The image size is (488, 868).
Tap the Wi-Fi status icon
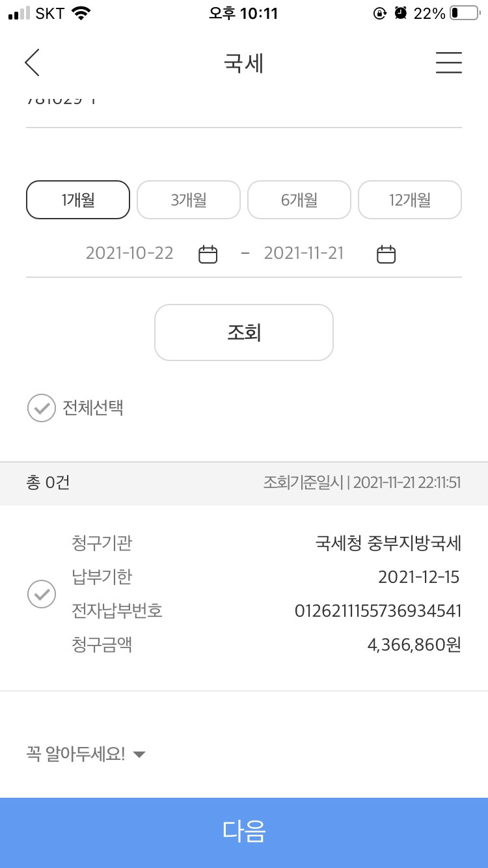pyautogui.click(x=81, y=13)
